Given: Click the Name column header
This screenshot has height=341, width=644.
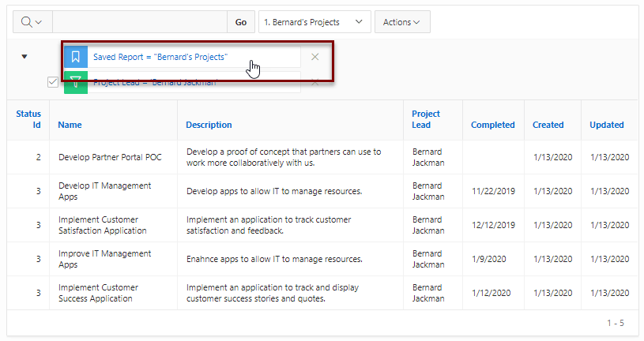Looking at the screenshot, I should [70, 125].
